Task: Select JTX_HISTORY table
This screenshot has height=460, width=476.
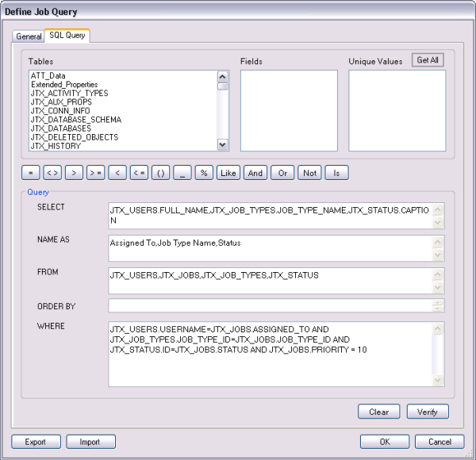Action: pos(56,146)
